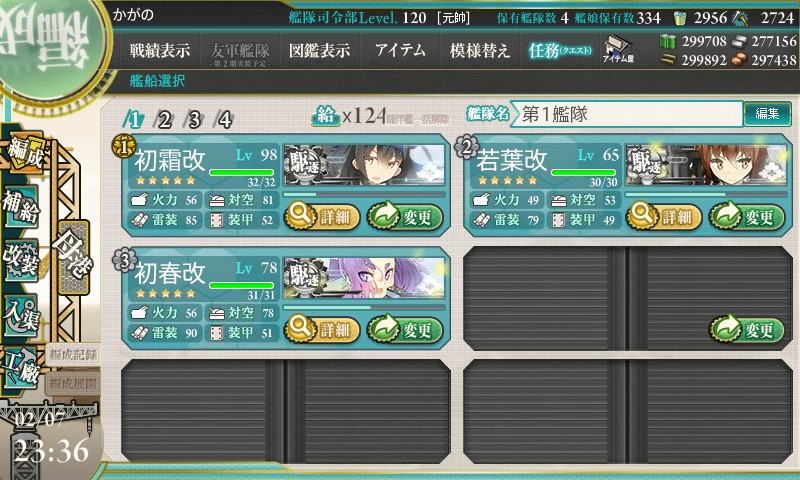Switch to fleet tab 3
The width and height of the screenshot is (800, 480).
tap(194, 120)
